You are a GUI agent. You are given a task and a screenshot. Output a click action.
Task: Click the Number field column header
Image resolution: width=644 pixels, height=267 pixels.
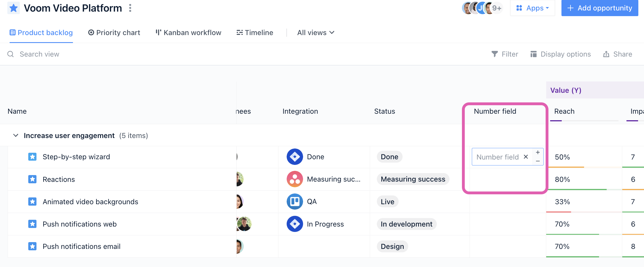[495, 111]
